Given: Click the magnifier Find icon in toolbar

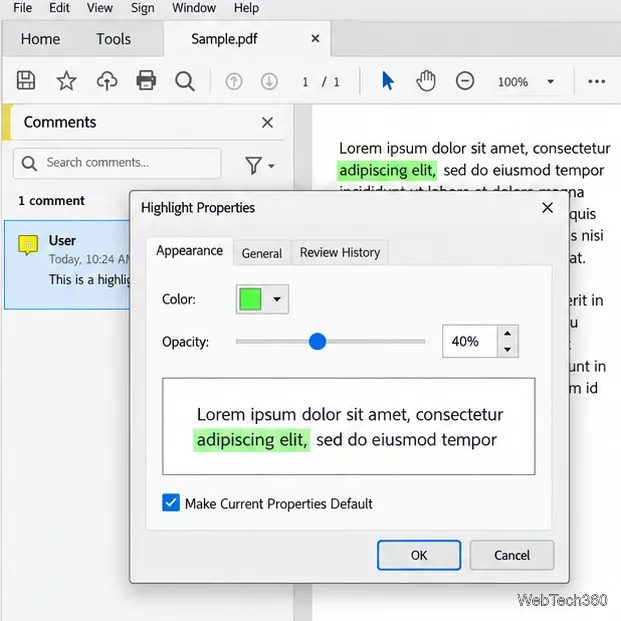Looking at the screenshot, I should pos(185,81).
